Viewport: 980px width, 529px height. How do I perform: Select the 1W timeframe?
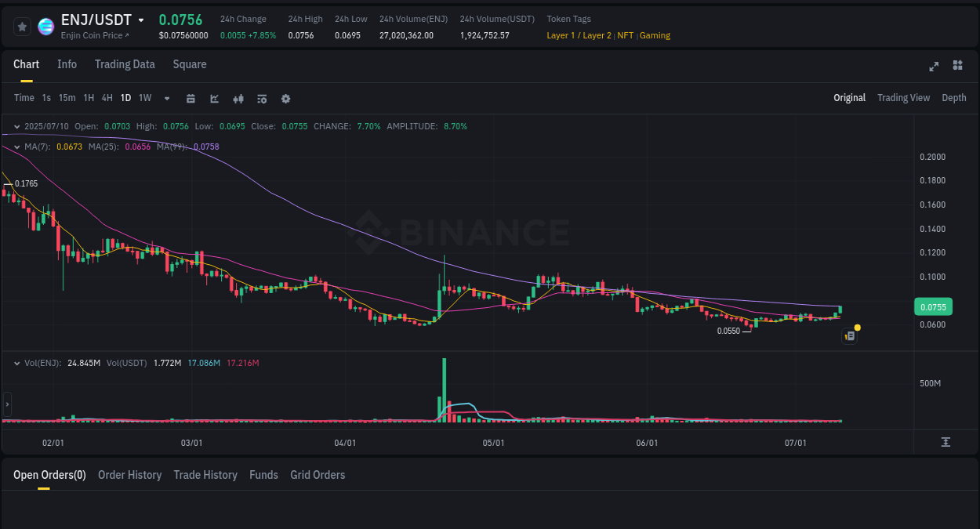point(144,98)
